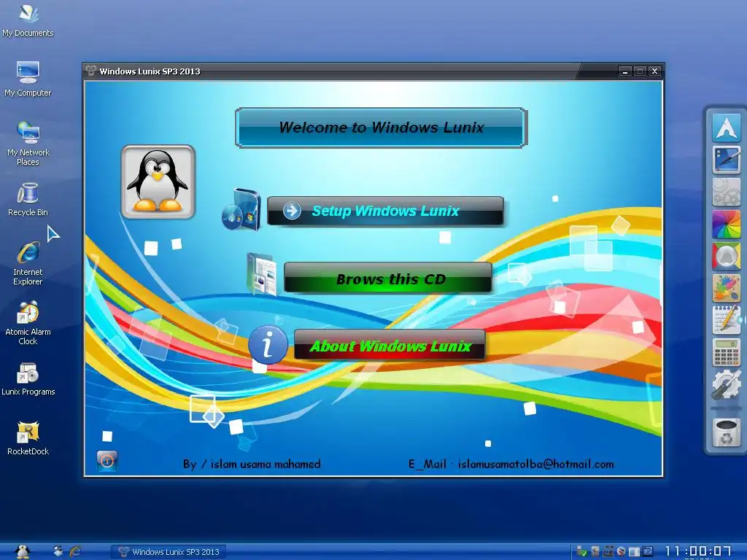
Task: Minimize the Windows Lunix SP3 2013 window
Action: (x=625, y=71)
